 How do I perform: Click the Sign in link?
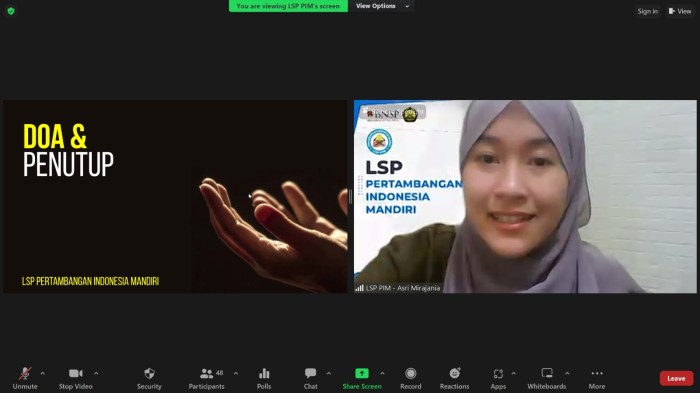[647, 11]
